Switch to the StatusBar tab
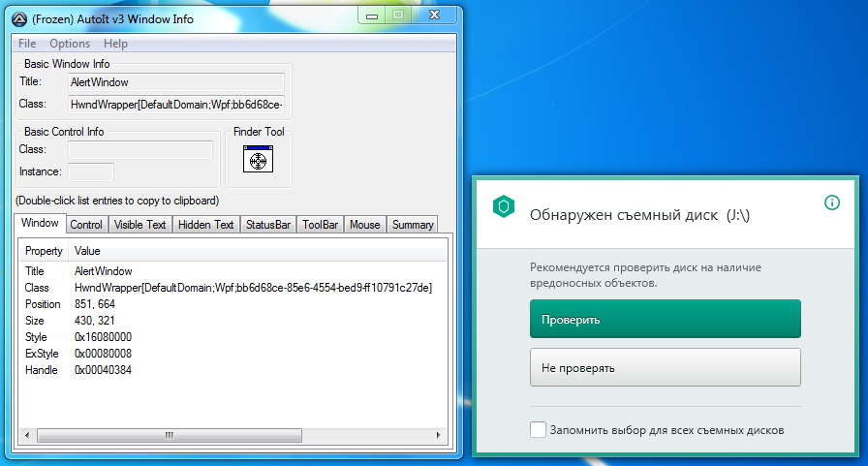Screen dimensions: 868x466 pos(268,224)
